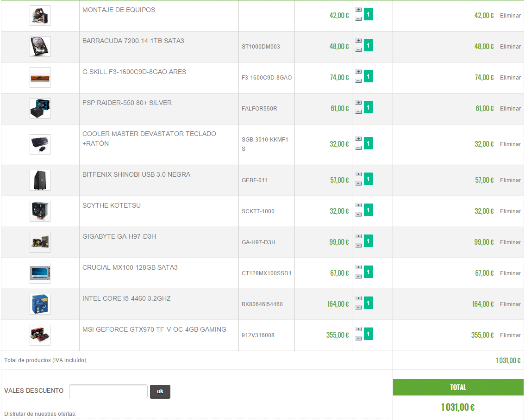This screenshot has height=420, width=525.
Task: Open MSI GTX970 graphics card thumbnail
Action: tap(40, 335)
